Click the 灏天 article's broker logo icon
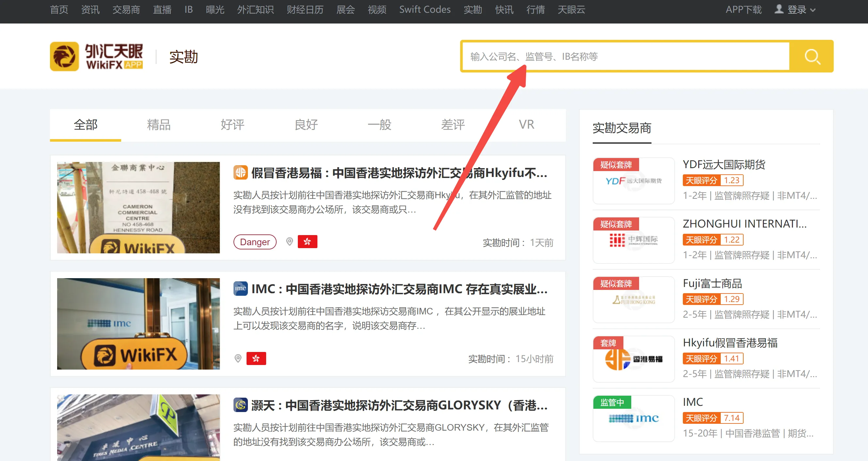This screenshot has height=461, width=868. (240, 405)
